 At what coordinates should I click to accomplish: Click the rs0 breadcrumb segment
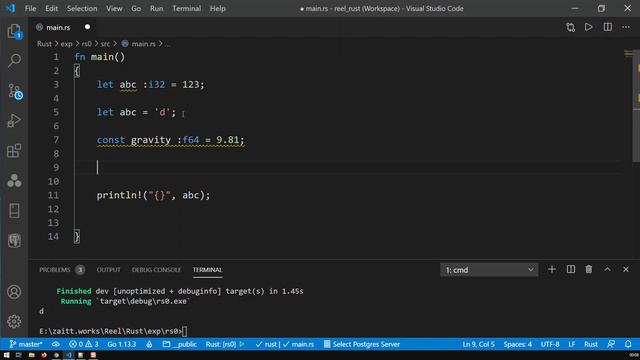(86, 44)
